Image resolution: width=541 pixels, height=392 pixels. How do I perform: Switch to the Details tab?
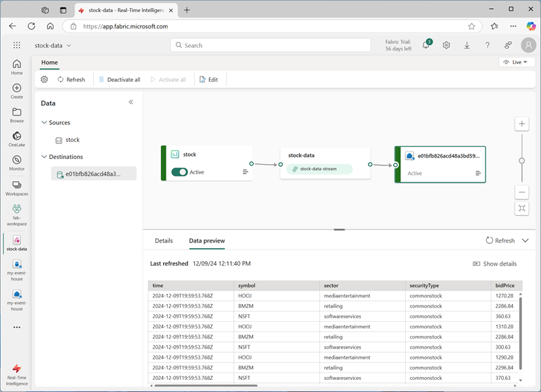coord(164,241)
